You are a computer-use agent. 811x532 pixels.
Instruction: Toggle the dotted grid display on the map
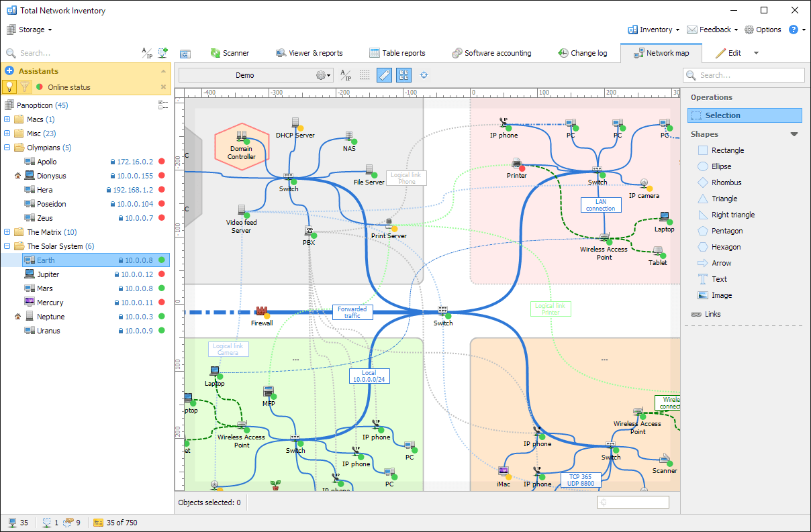coord(365,75)
